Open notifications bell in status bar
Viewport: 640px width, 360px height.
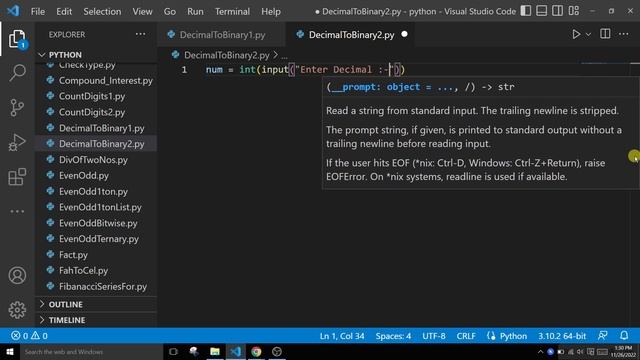pyautogui.click(x=624, y=336)
